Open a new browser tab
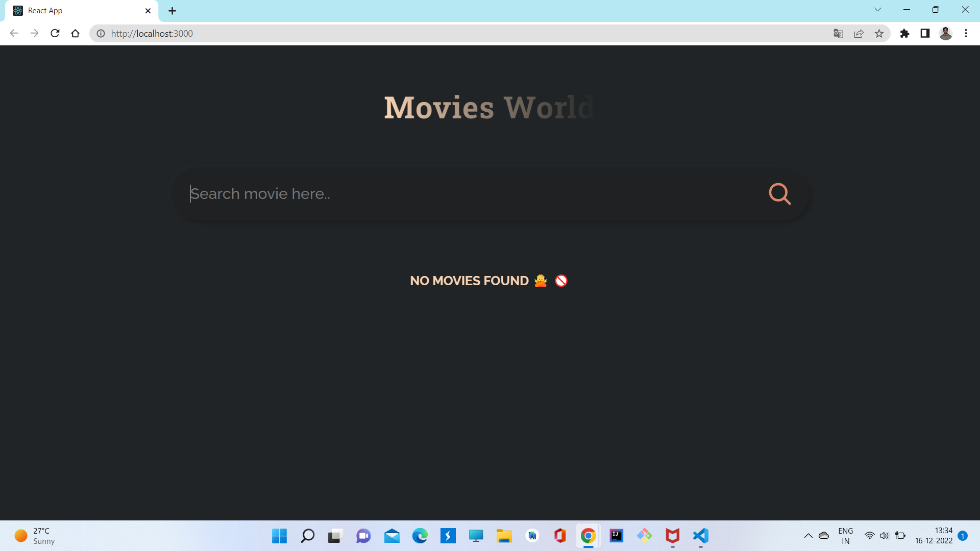The width and height of the screenshot is (980, 551). pos(172,11)
